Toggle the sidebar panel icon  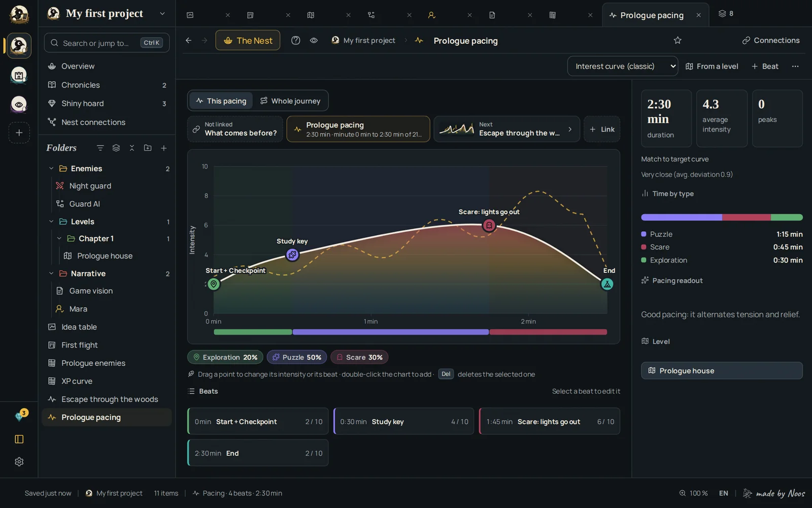19,439
